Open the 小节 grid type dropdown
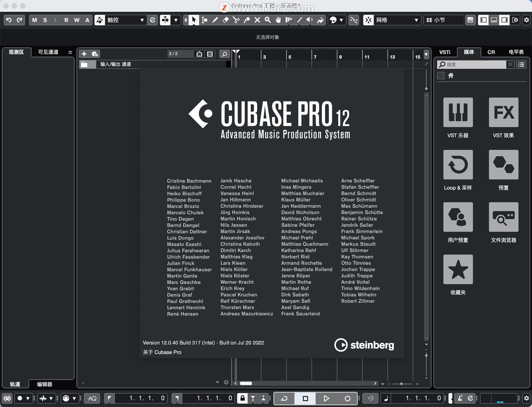The height and width of the screenshot is (407, 532). click(x=443, y=20)
